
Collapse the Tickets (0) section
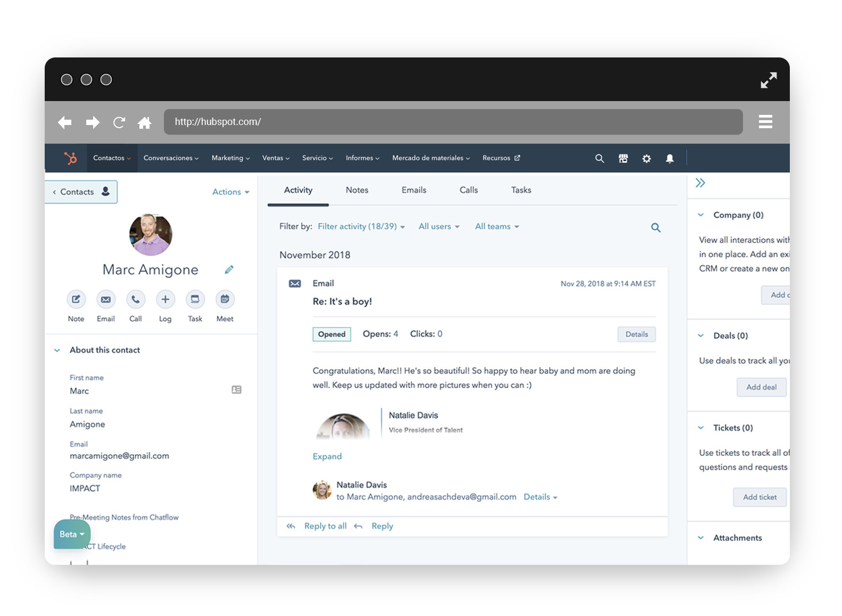[701, 428]
